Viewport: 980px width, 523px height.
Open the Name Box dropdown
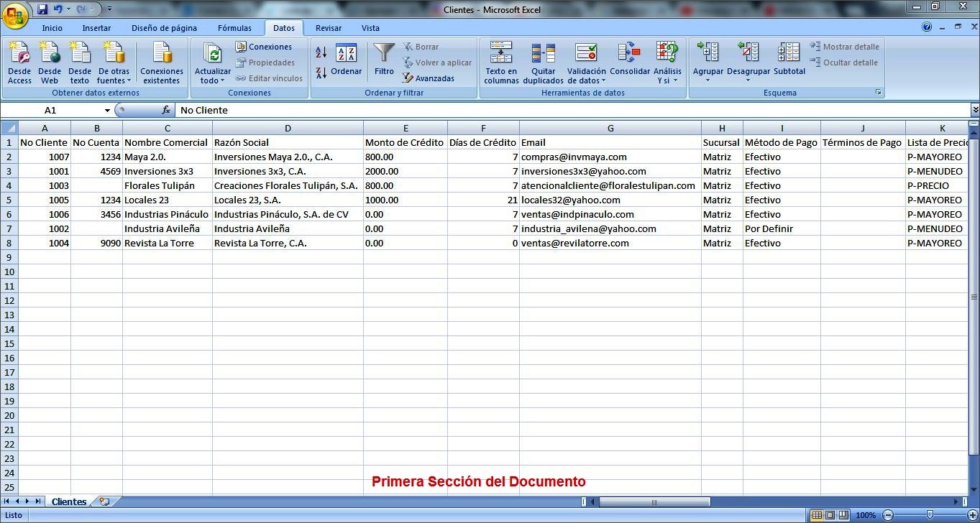click(x=108, y=111)
